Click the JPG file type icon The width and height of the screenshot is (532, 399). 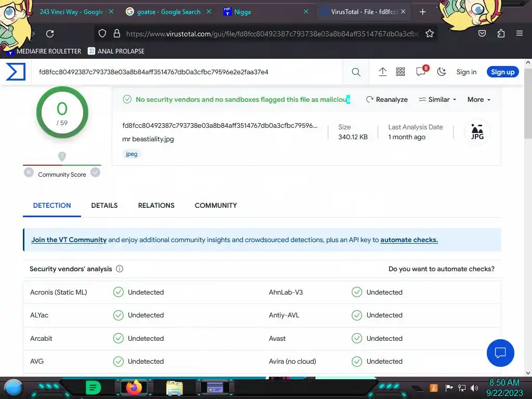(477, 131)
